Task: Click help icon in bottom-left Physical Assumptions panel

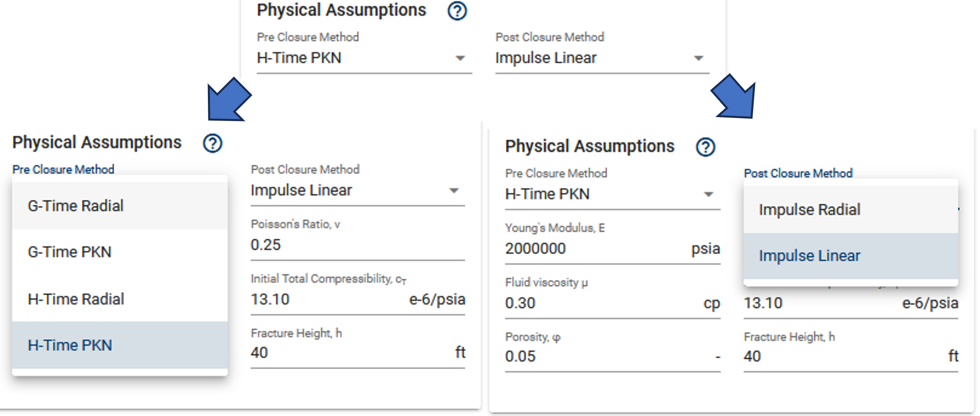Action: [x=212, y=144]
